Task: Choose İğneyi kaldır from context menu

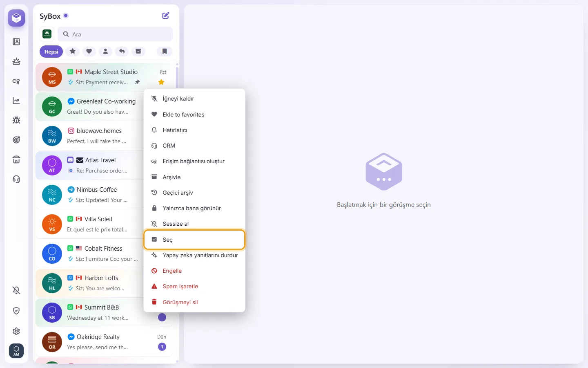Action: [x=194, y=99]
